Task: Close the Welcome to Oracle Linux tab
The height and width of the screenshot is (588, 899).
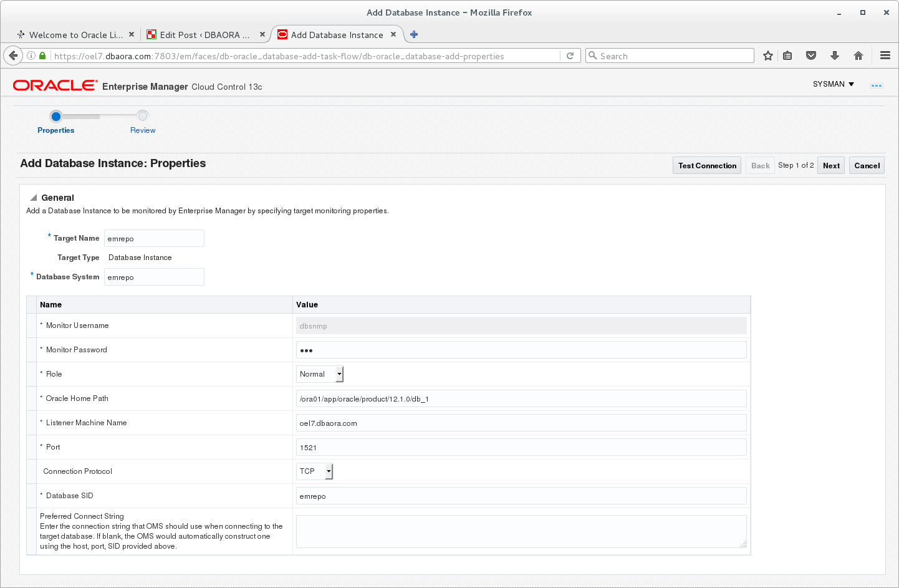Action: (132, 34)
